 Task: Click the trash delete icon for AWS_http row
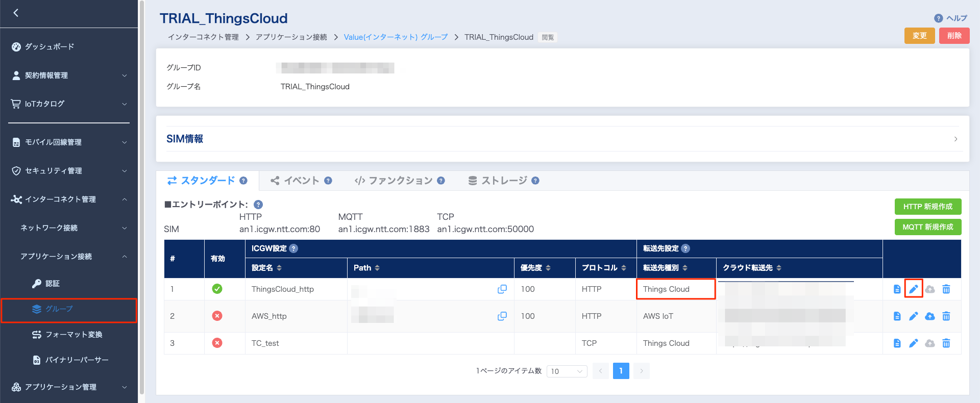(946, 316)
